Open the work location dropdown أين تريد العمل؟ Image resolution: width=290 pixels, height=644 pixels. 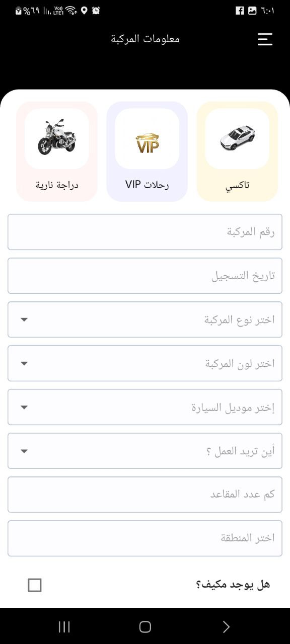point(145,451)
